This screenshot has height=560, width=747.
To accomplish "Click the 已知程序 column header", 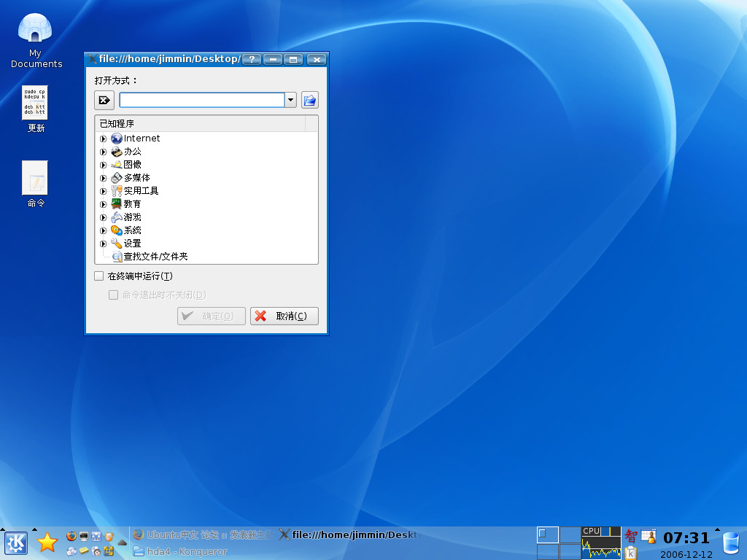I will [x=200, y=124].
